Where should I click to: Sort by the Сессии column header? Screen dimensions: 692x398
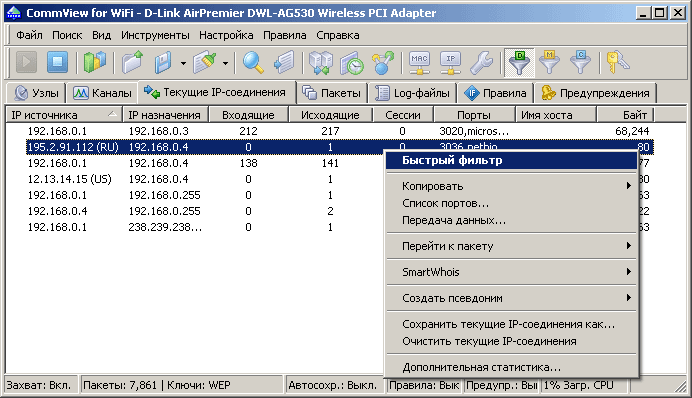pos(403,115)
